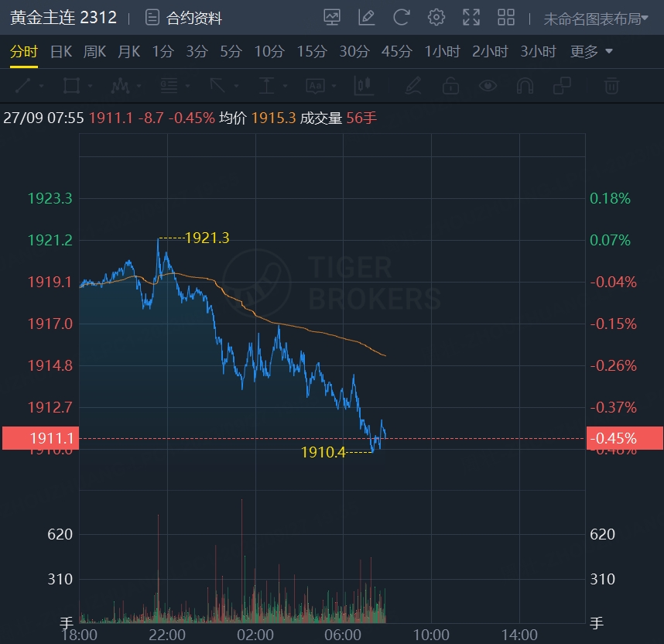Select the 2小时 interval

[490, 52]
